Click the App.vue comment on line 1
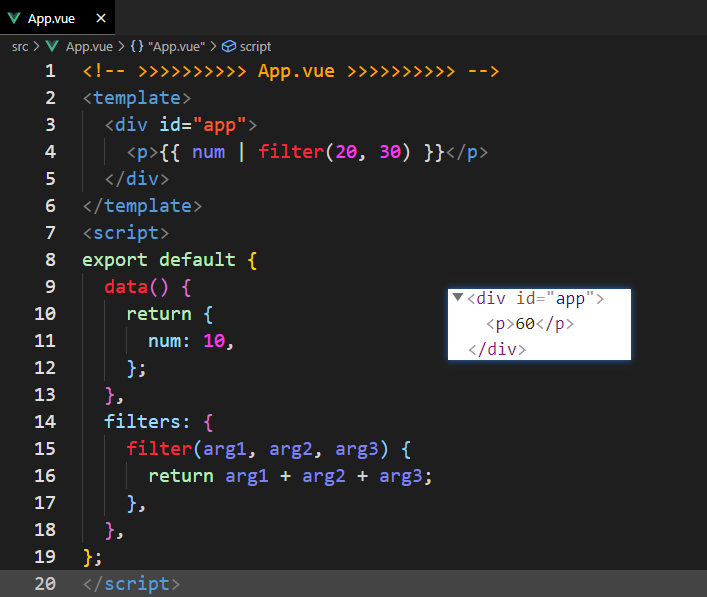 291,71
